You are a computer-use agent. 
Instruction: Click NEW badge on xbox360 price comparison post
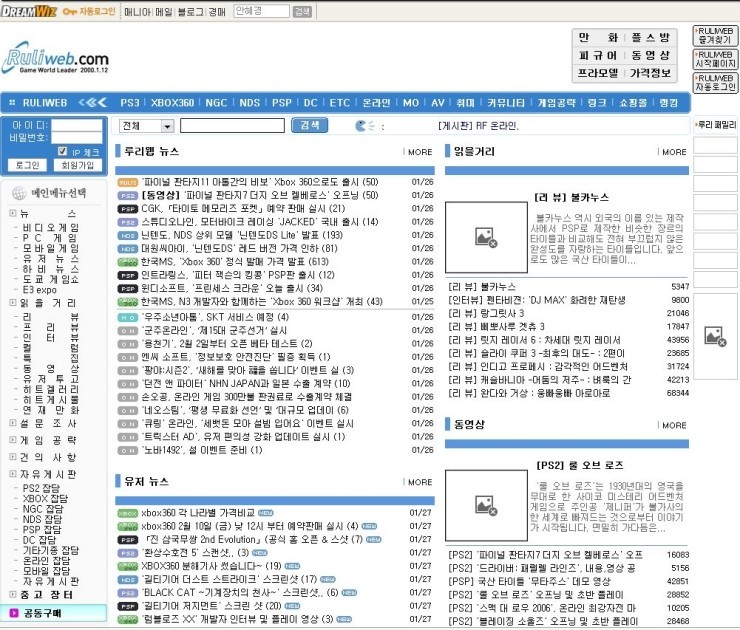[x=266, y=513]
